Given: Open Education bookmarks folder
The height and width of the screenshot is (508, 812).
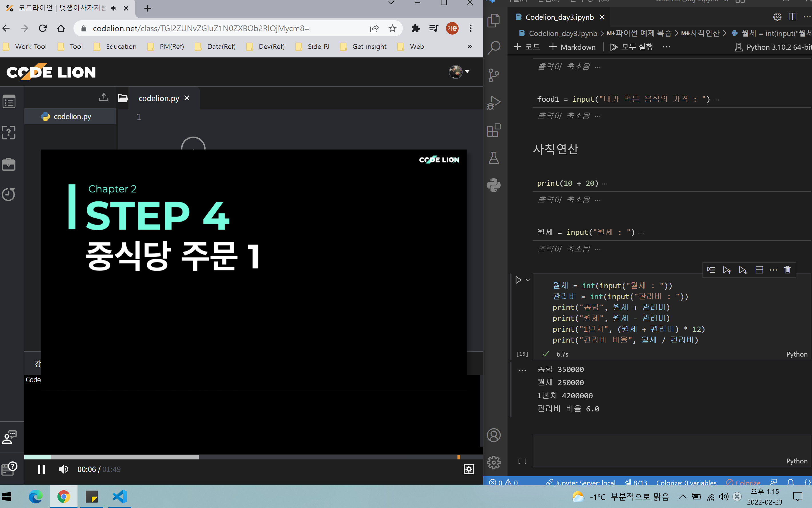Looking at the screenshot, I should point(115,46).
